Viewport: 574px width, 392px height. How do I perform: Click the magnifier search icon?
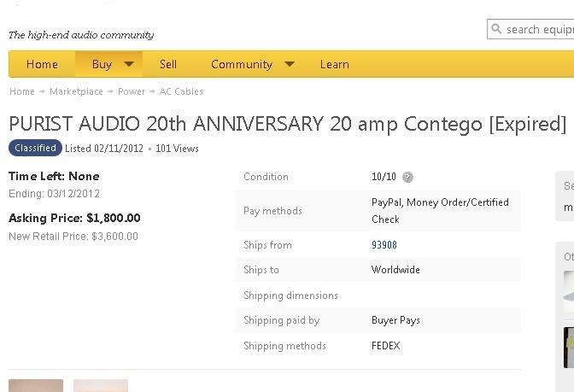click(x=496, y=28)
